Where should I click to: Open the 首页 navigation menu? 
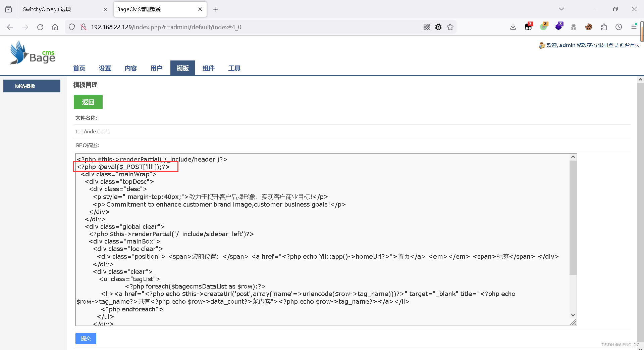tap(79, 68)
